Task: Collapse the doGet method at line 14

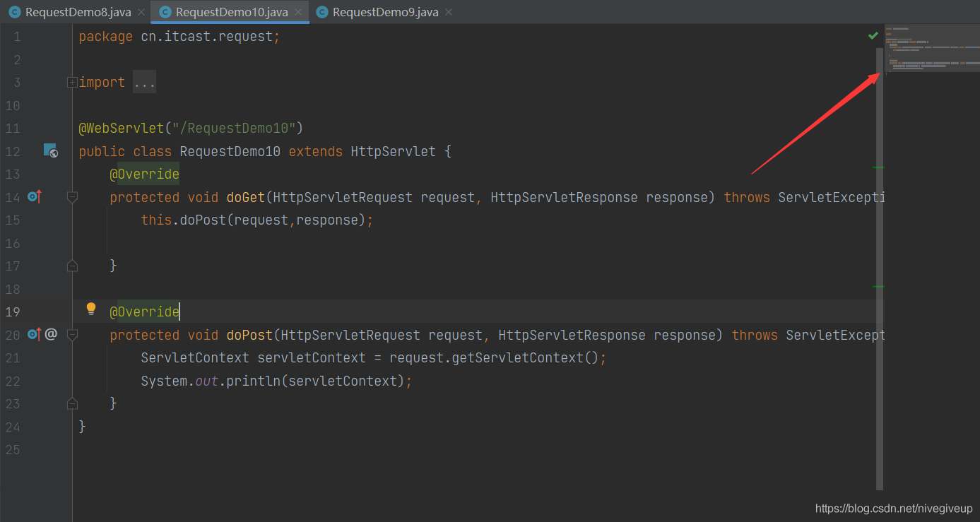Action: point(71,197)
